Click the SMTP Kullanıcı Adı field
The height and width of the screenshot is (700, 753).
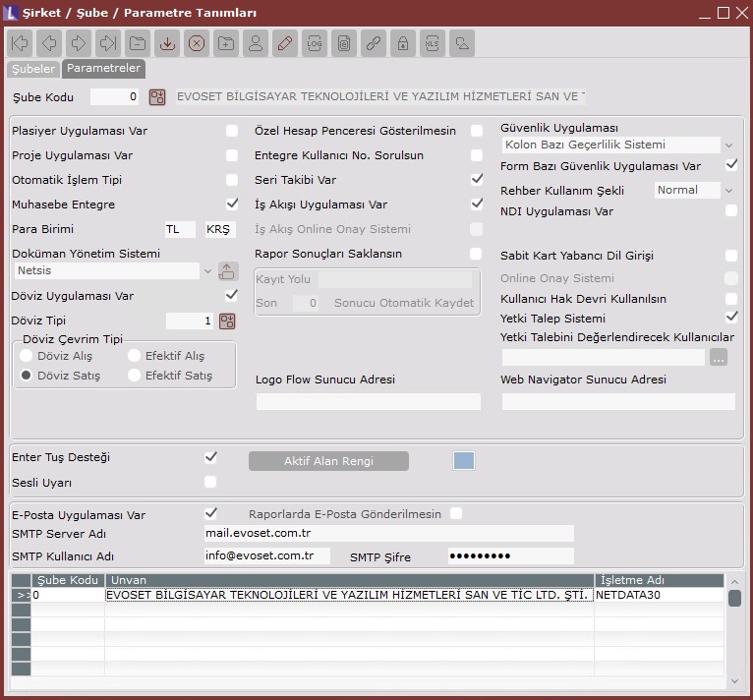(x=267, y=555)
